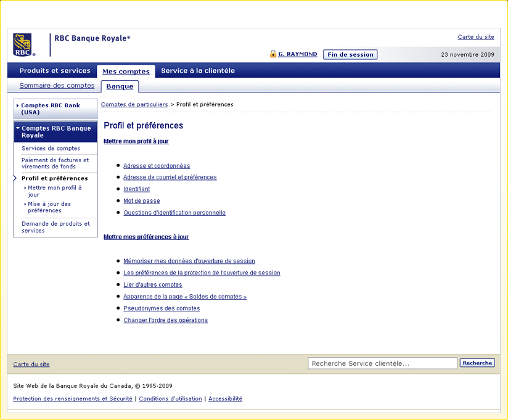Open the Produits et services tab

(55, 70)
